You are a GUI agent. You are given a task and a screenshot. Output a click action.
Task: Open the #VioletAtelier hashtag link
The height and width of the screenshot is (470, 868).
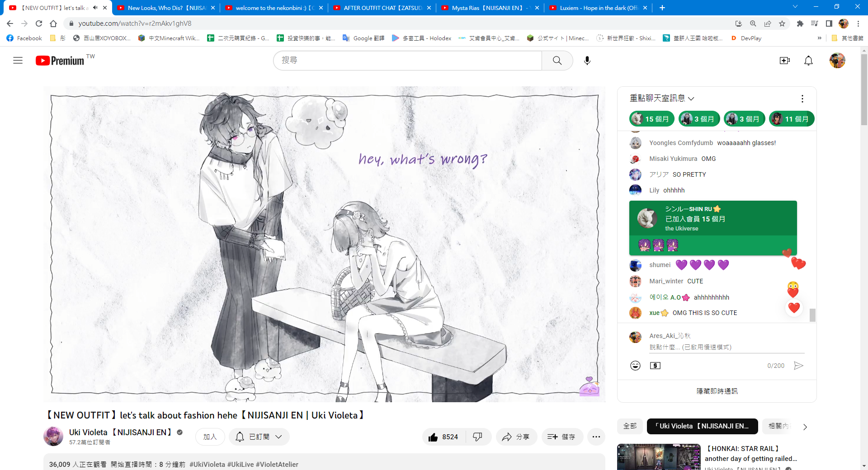(x=277, y=465)
